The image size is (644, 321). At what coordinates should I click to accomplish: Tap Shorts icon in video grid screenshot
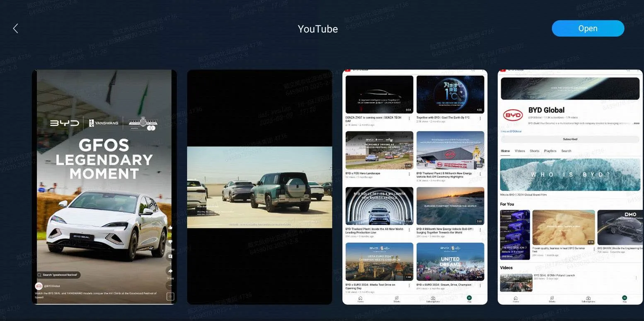(397, 299)
